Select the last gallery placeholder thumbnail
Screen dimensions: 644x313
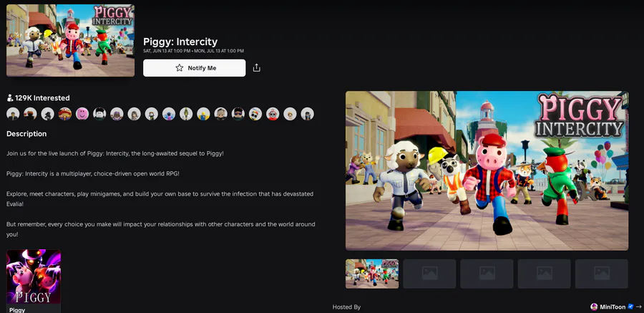pos(602,274)
